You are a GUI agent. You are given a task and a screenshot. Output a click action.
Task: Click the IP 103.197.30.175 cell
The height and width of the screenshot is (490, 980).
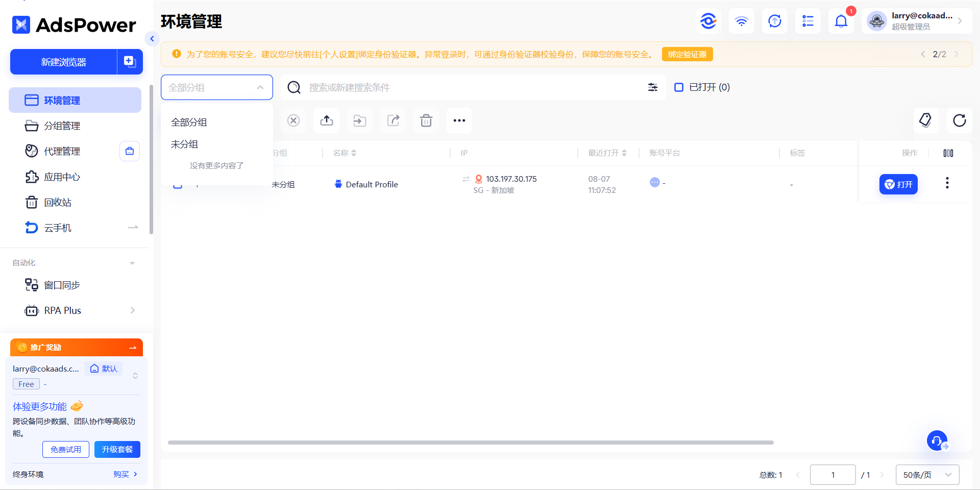511,179
